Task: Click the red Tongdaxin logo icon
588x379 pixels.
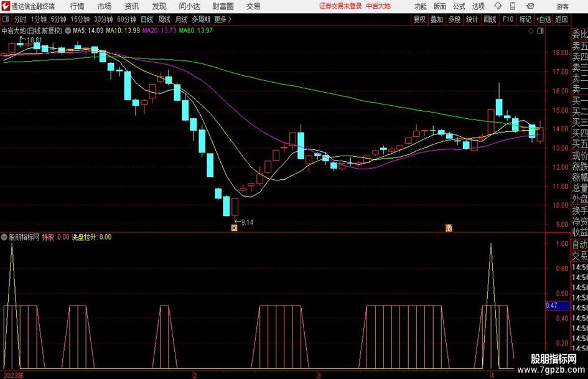Action: click(x=6, y=6)
